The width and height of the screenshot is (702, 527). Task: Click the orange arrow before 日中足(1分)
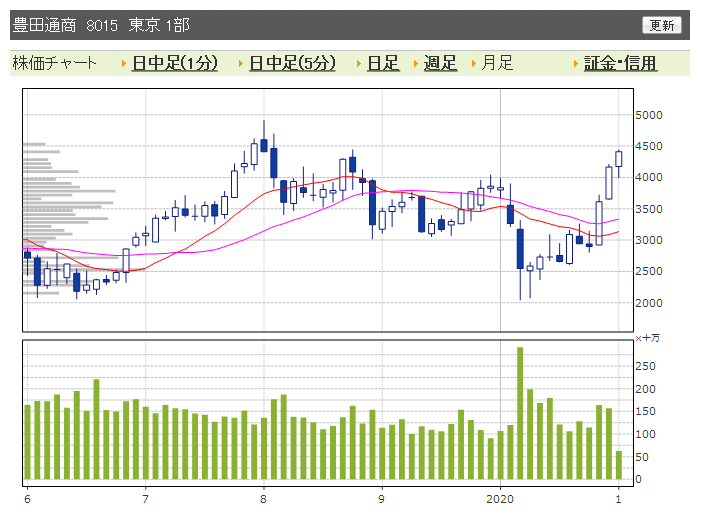[124, 64]
